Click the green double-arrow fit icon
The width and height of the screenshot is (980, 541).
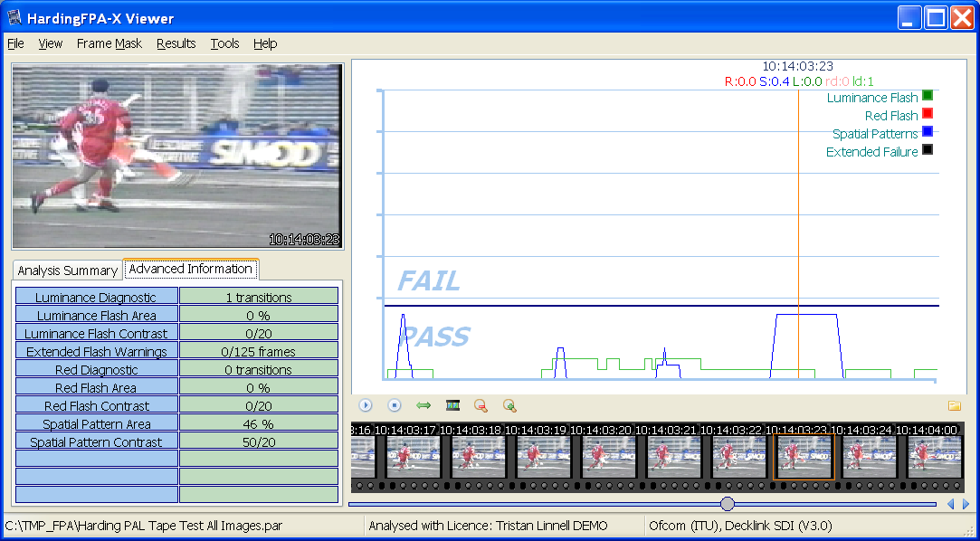coord(423,405)
